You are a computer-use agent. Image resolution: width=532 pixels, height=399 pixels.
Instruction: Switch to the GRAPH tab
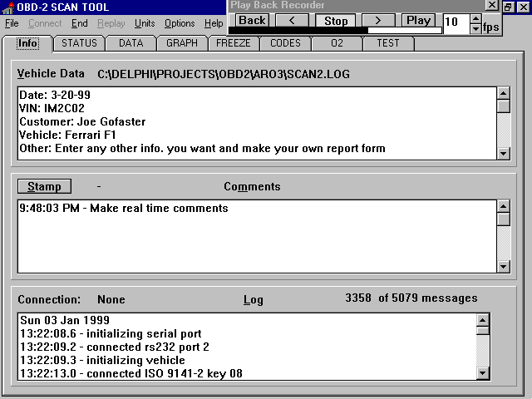click(x=182, y=43)
